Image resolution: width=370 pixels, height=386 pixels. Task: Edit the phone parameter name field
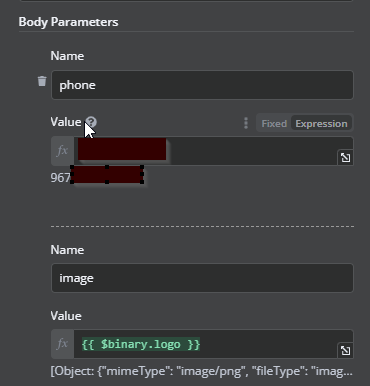[202, 85]
